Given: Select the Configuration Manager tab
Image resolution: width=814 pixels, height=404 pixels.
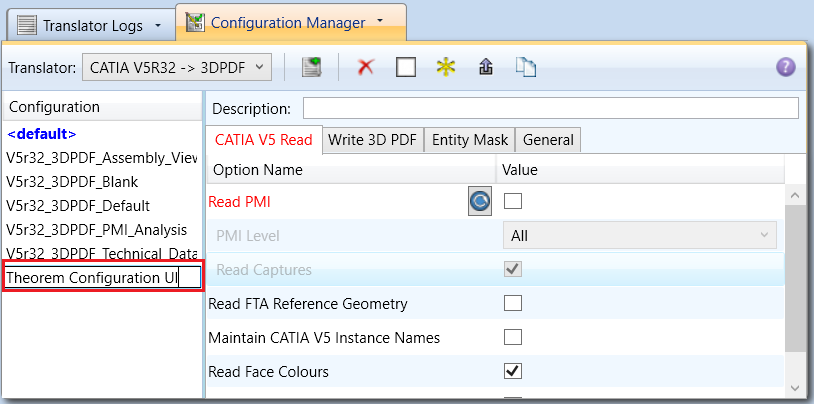Looking at the screenshot, I should click(x=291, y=22).
